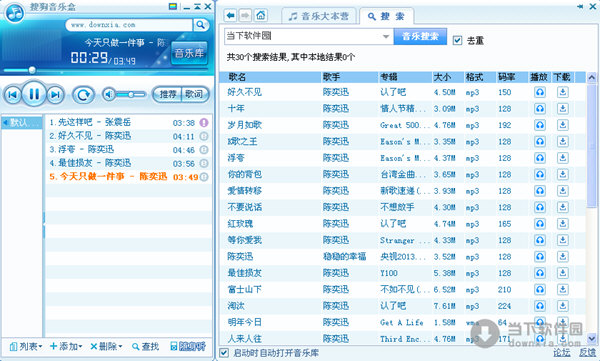Play 富士山下 via headphone icon
Viewport: 600px width, 361px height.
pos(540,290)
